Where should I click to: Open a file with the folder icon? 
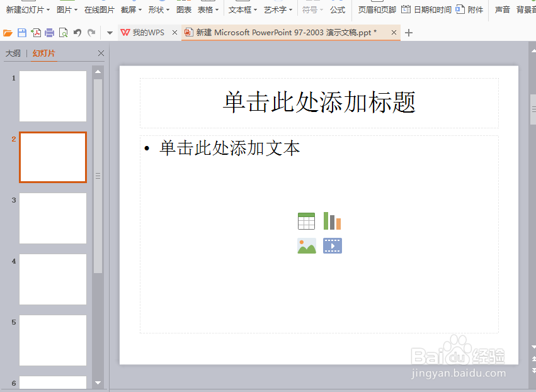click(8, 33)
